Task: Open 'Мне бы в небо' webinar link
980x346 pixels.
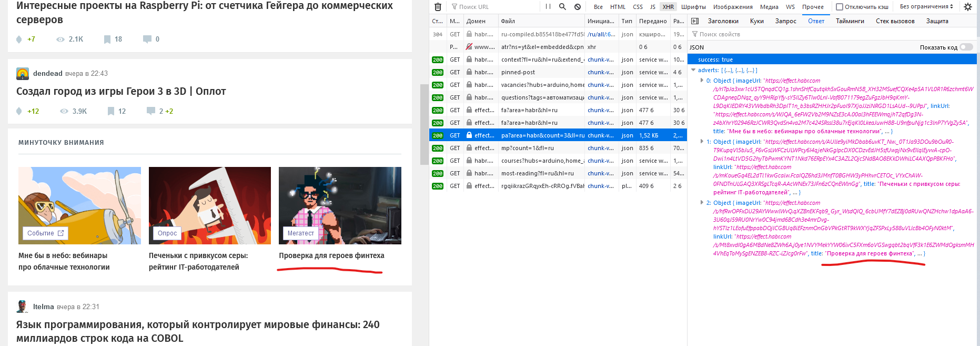Action: click(x=64, y=261)
